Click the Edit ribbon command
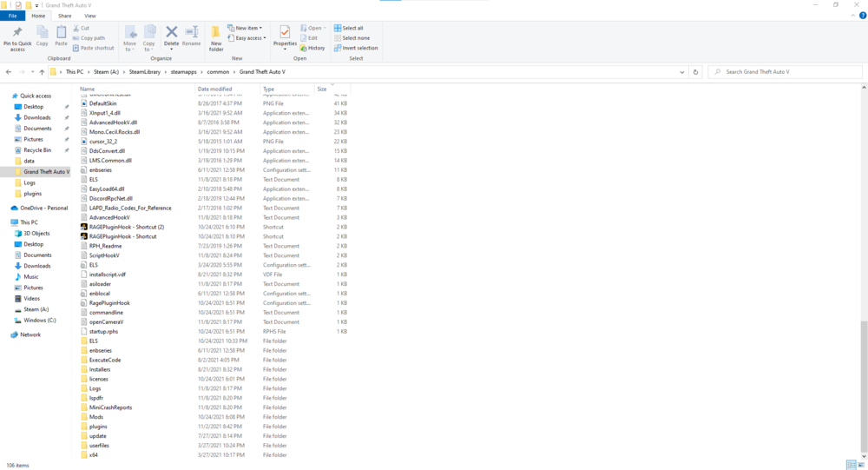The image size is (868, 470). coord(309,38)
